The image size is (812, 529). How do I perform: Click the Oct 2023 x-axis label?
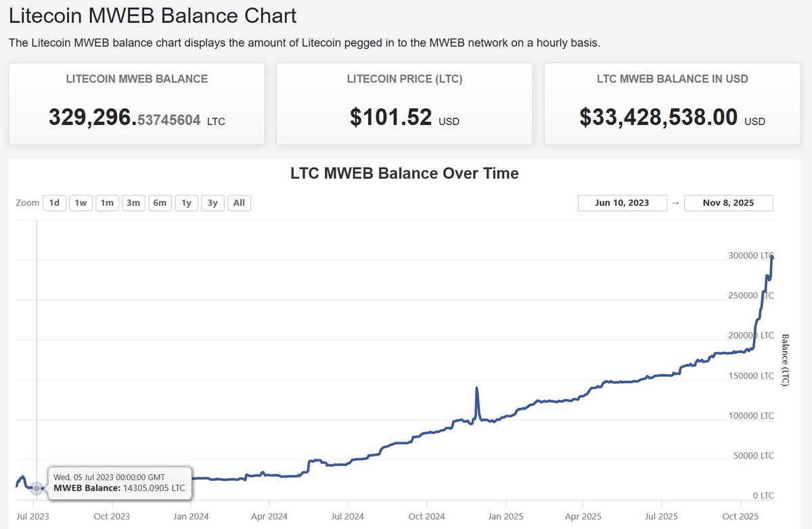click(112, 515)
